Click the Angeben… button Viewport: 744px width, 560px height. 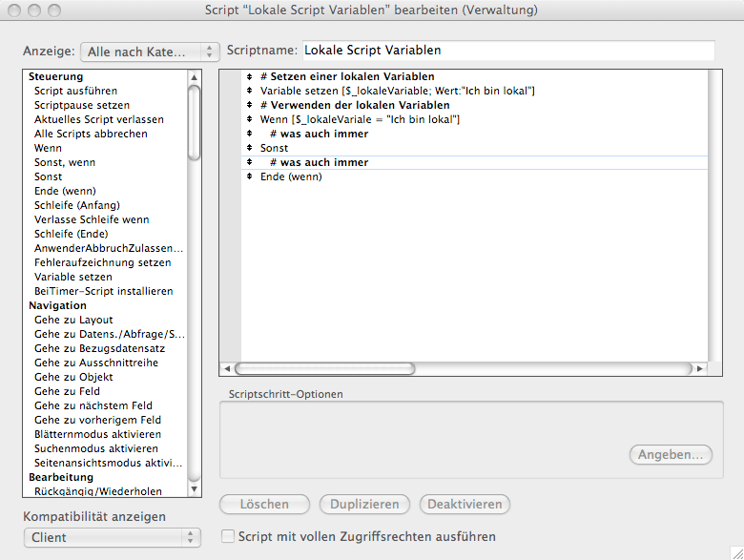[x=671, y=455]
